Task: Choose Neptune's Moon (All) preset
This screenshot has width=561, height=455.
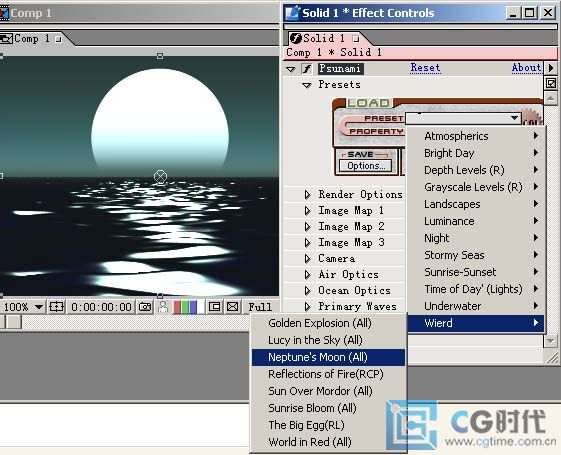Action: pos(328,357)
